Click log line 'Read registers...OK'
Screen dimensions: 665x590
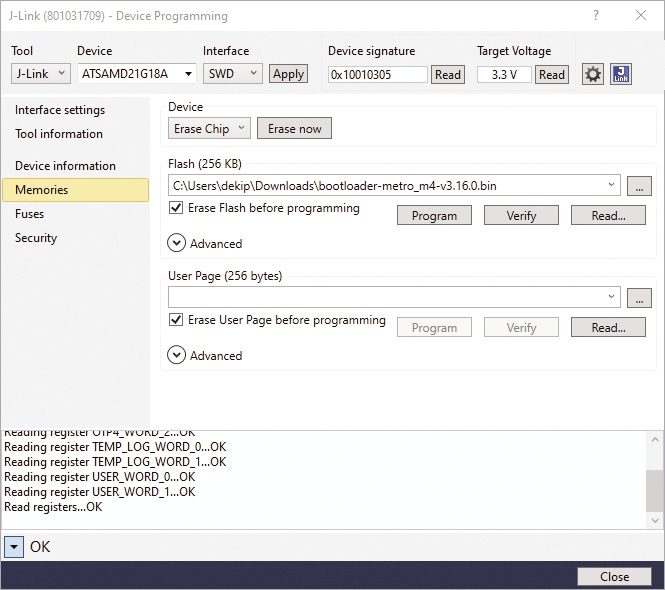(53, 507)
